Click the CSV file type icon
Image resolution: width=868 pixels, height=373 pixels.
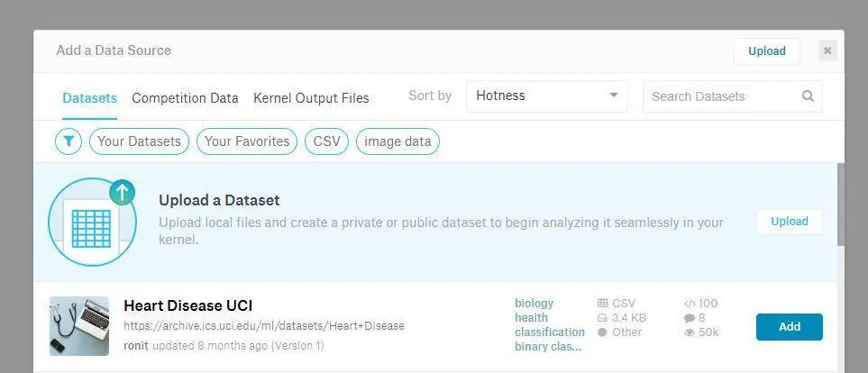(602, 304)
